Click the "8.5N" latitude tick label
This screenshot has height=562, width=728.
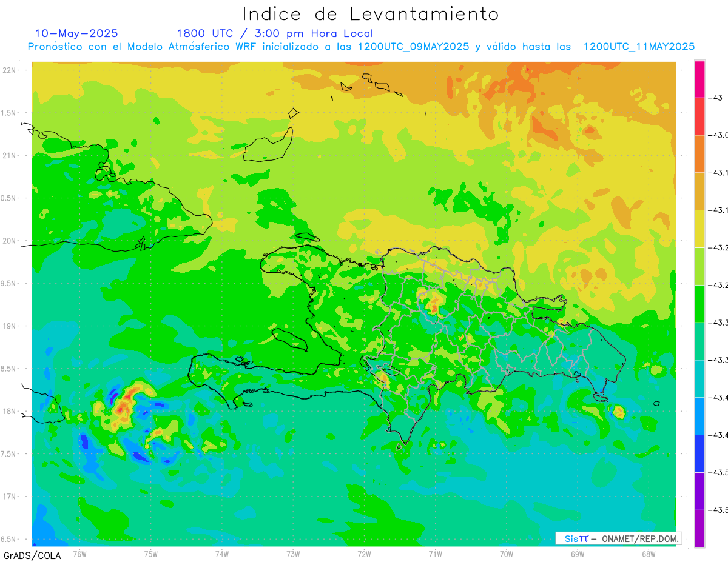pyautogui.click(x=9, y=369)
